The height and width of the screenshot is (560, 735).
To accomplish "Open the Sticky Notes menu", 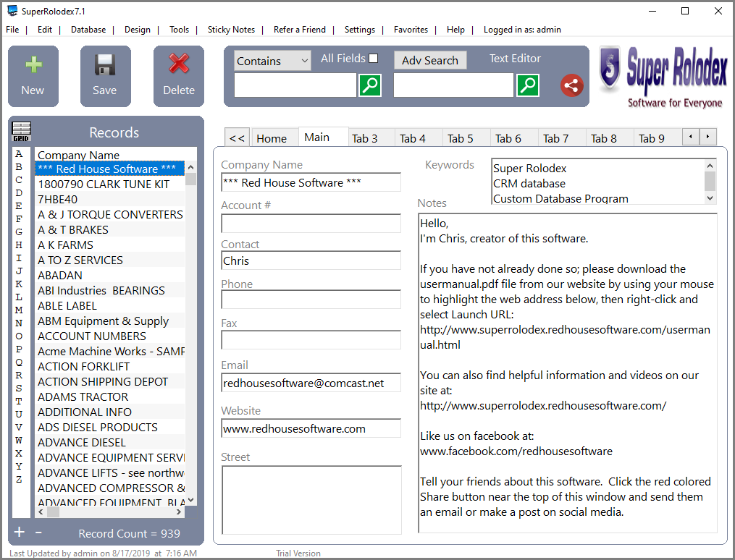I will [x=231, y=30].
